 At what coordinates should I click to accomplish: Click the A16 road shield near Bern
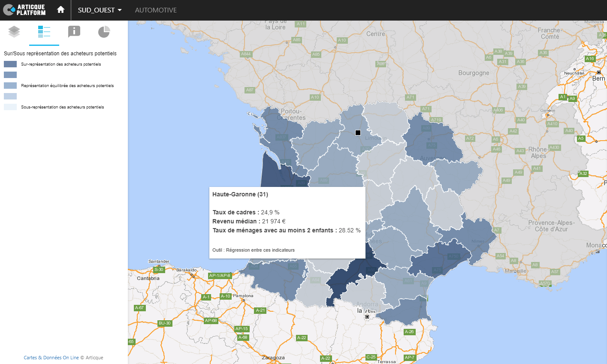(590, 59)
